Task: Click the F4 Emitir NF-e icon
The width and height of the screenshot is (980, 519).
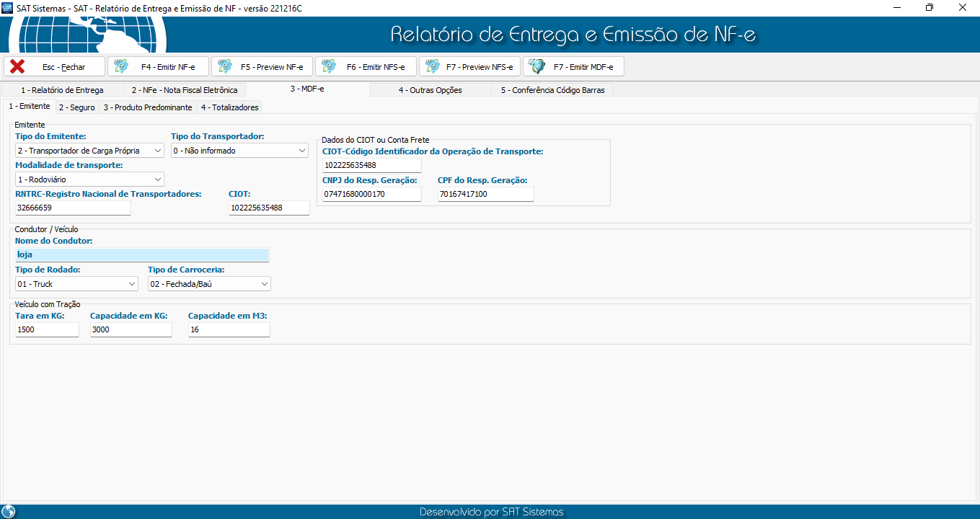Action: (x=121, y=67)
